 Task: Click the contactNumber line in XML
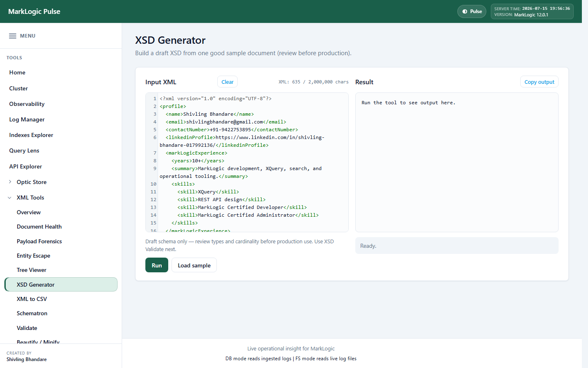point(232,130)
